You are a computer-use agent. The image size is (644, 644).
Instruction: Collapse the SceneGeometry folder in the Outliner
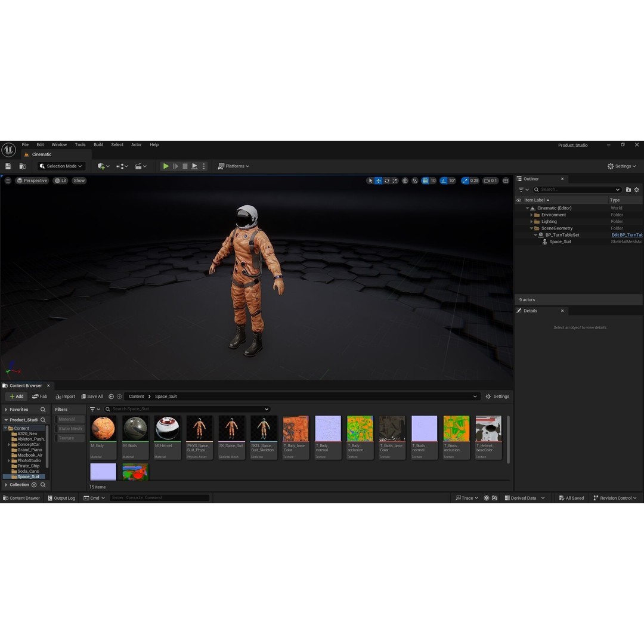tap(531, 228)
